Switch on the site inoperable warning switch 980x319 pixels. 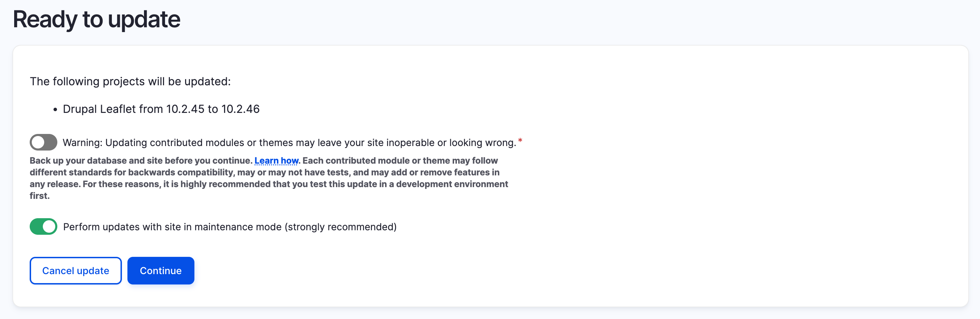[43, 142]
